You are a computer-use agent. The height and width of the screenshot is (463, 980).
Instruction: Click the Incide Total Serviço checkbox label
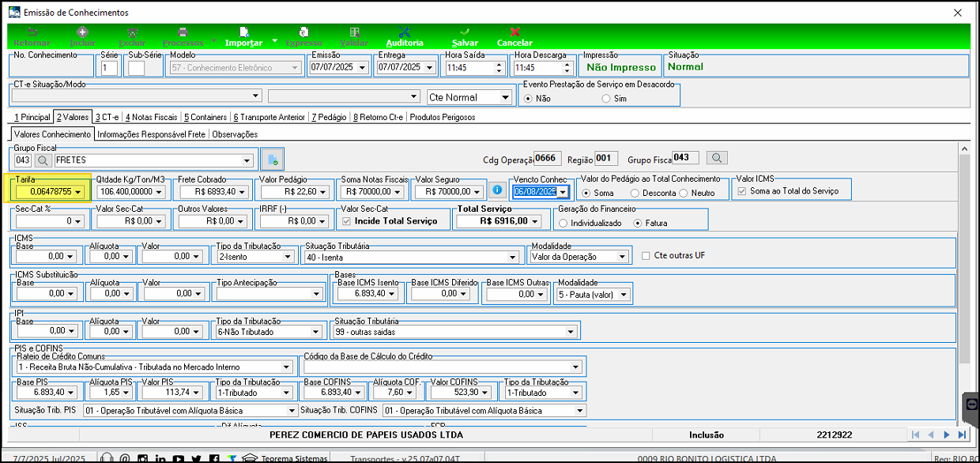click(396, 220)
